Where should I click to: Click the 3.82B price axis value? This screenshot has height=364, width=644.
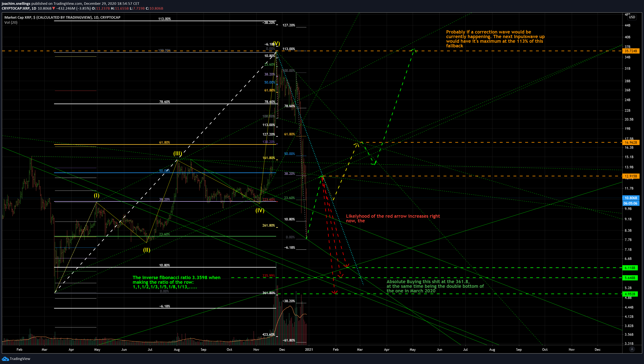(x=629, y=326)
